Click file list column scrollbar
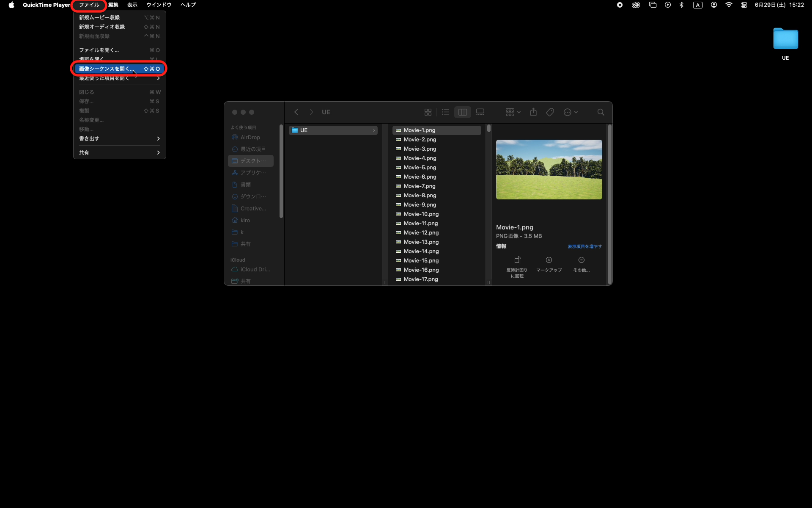 (488, 128)
